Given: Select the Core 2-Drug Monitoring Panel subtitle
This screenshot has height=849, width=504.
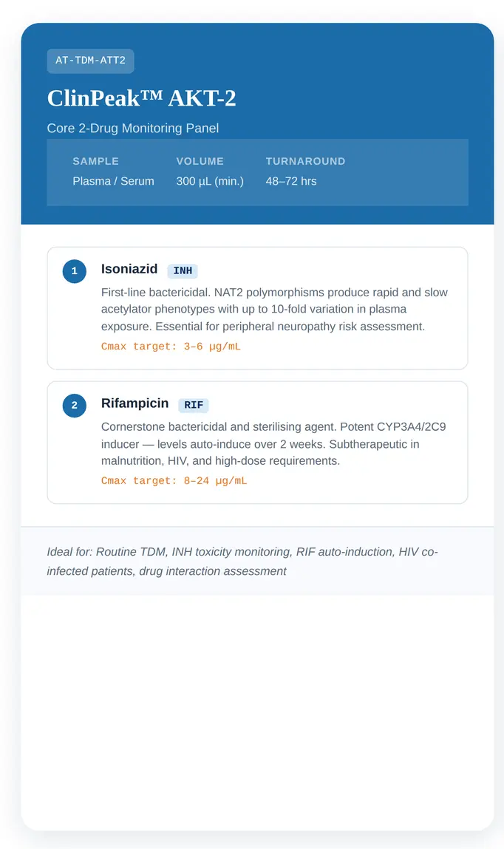Looking at the screenshot, I should click(133, 129).
